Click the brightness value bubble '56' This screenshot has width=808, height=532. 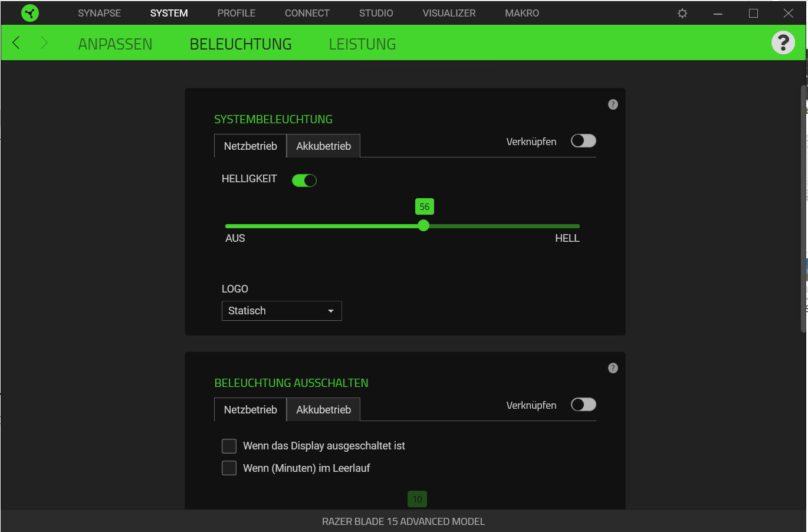click(x=425, y=206)
